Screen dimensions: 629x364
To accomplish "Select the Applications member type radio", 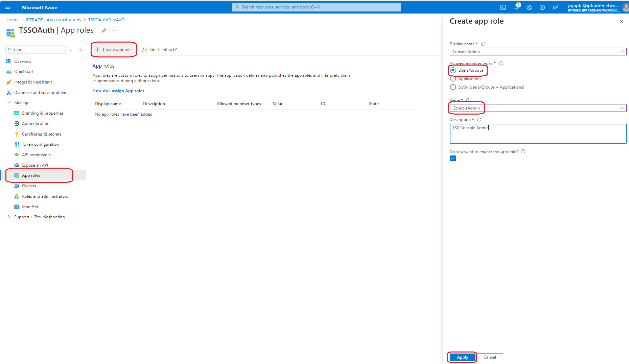I will coord(453,79).
